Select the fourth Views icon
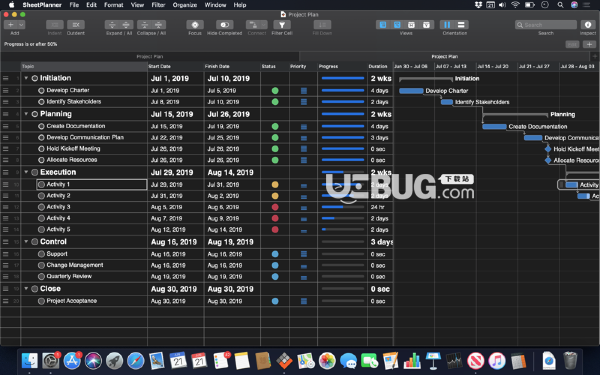Viewport: 600px width, 375px height. pyautogui.click(x=426, y=25)
